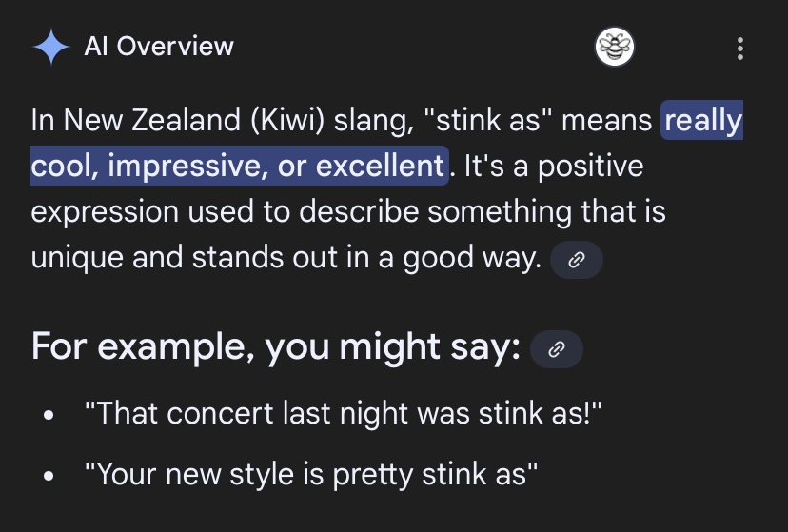Select the "That concert last night" example
This screenshot has width=788, height=532.
point(344,413)
